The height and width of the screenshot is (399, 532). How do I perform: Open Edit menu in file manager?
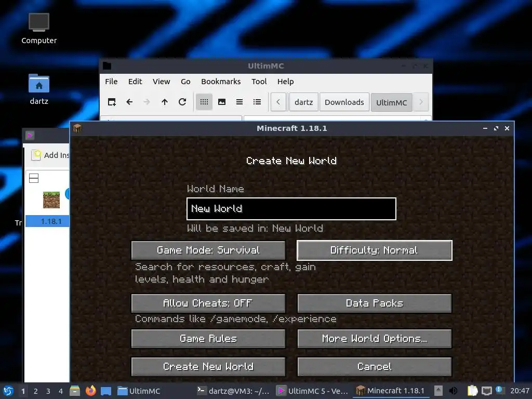coord(135,82)
